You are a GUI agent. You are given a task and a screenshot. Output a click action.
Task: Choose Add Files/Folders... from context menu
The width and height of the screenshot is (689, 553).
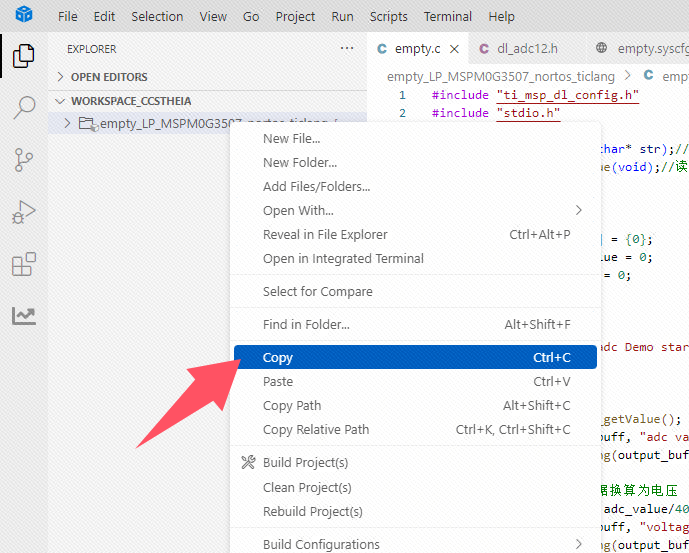(415, 186)
